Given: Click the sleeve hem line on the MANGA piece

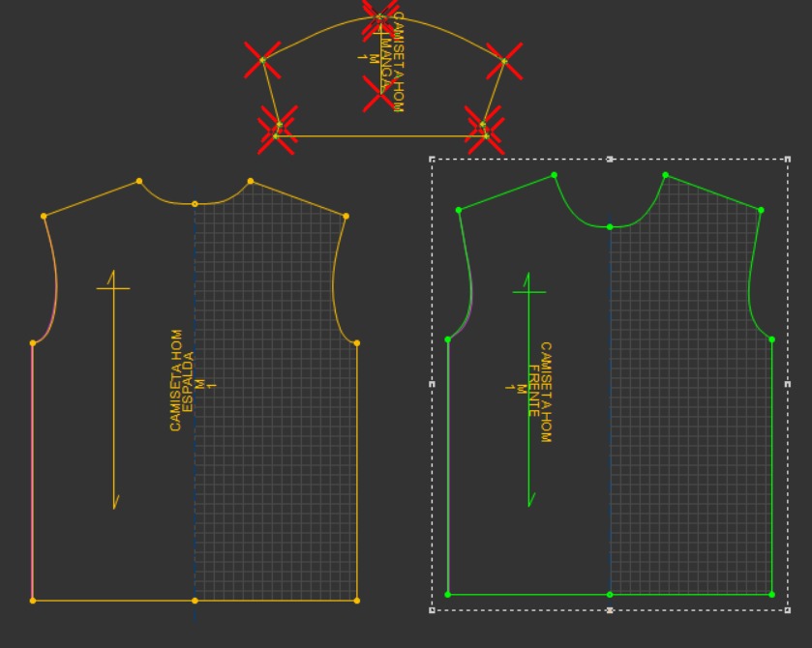Looking at the screenshot, I should click(x=380, y=136).
